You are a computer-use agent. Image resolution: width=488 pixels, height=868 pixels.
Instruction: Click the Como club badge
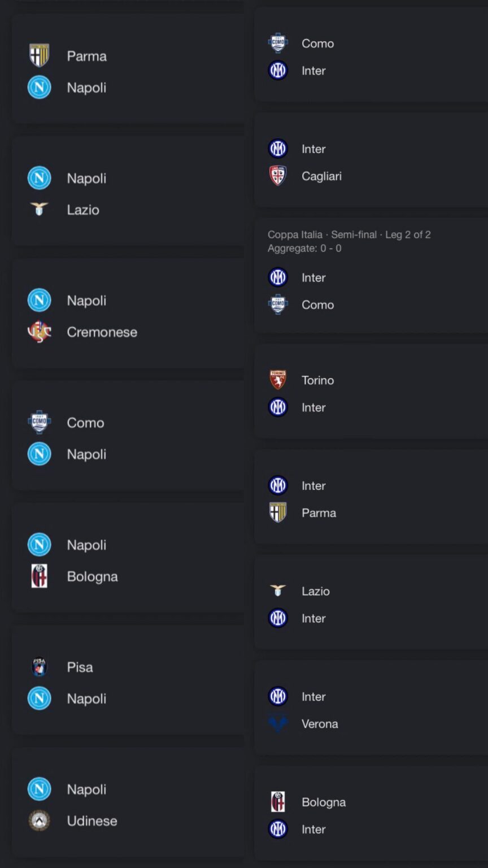coord(39,422)
